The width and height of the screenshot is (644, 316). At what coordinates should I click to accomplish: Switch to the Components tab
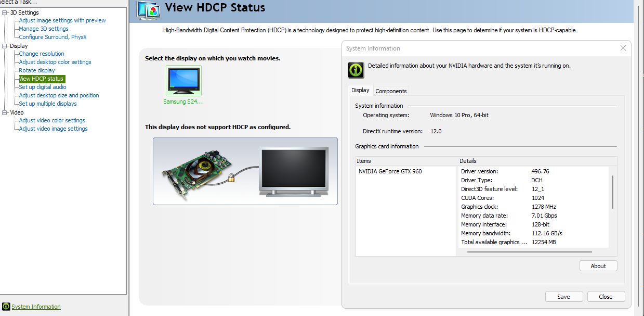click(x=391, y=91)
